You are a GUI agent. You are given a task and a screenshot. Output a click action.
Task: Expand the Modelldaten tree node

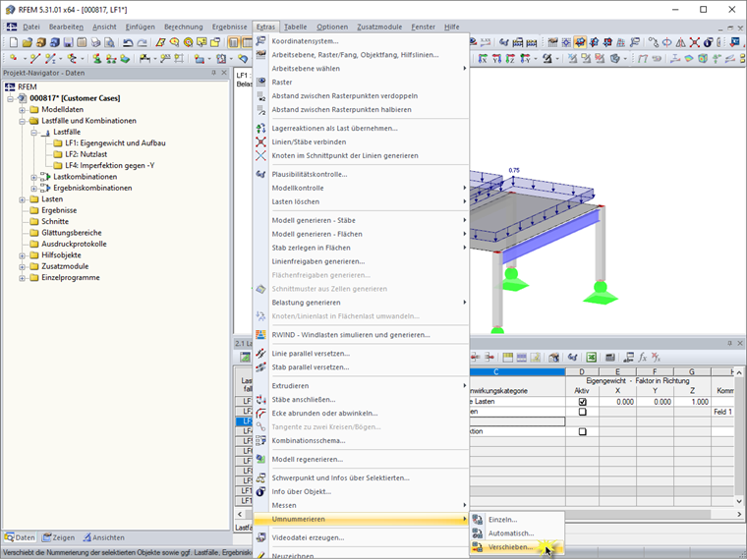pyautogui.click(x=22, y=109)
